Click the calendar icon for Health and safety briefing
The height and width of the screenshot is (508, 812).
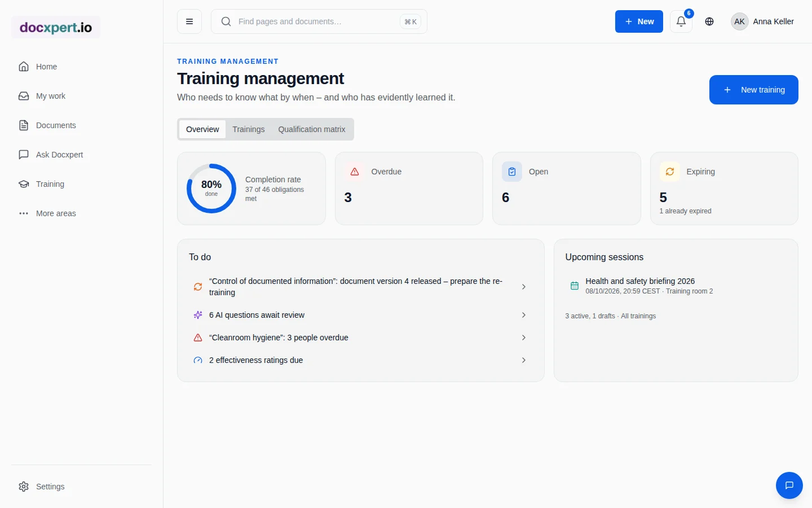pyautogui.click(x=575, y=286)
